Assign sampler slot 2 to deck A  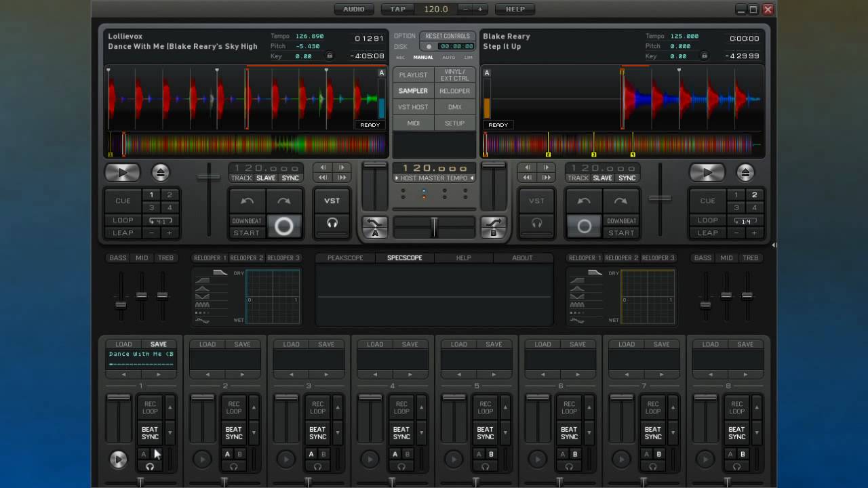(227, 454)
